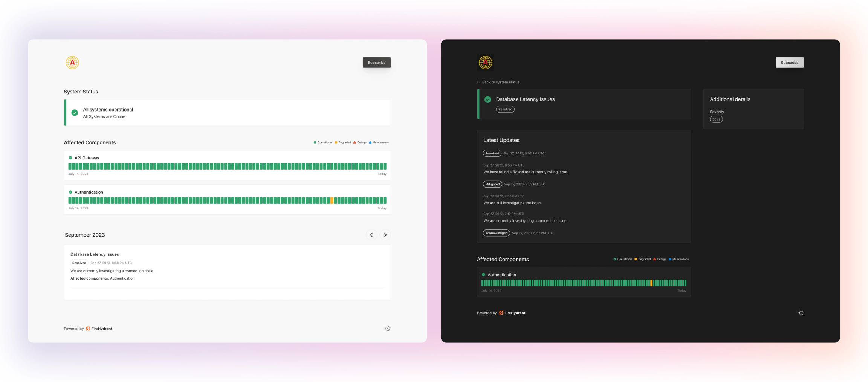Image resolution: width=868 pixels, height=382 pixels.
Task: Click Subscribe button on dark incident page
Action: [x=790, y=63]
